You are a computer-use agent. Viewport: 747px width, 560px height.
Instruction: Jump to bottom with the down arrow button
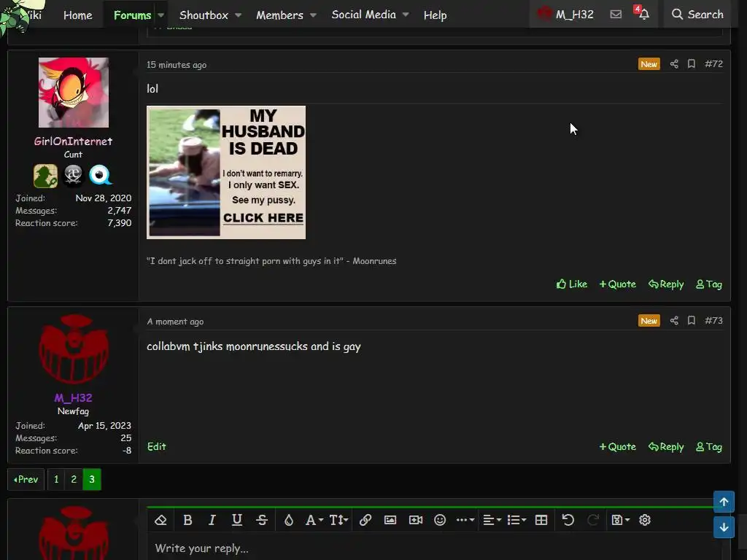tap(724, 527)
